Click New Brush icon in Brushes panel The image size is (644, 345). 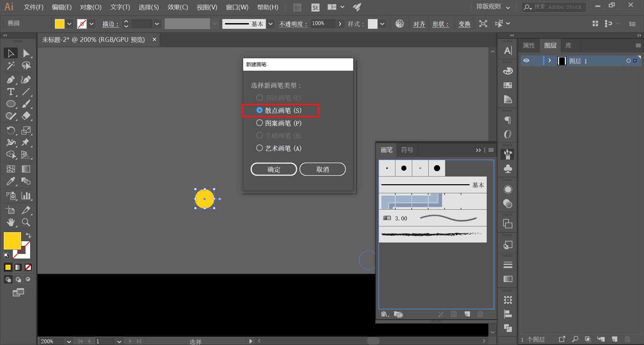click(x=467, y=314)
